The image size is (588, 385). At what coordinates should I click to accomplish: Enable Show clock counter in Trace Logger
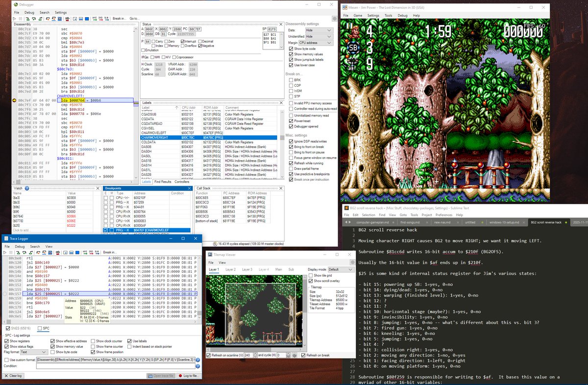[107, 341]
